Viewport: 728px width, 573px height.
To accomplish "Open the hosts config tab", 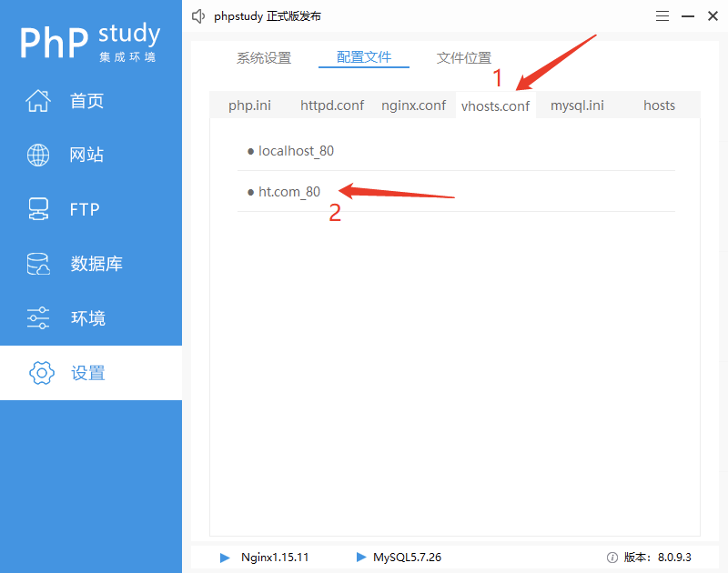I will point(659,106).
